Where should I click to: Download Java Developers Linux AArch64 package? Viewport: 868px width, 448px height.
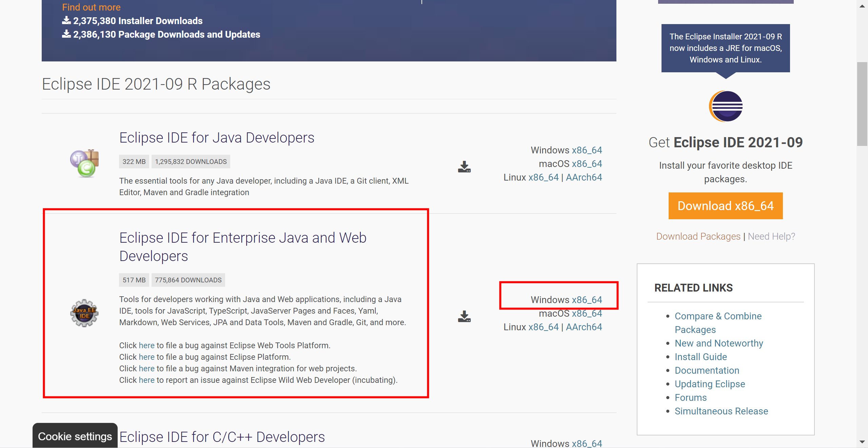[584, 177]
